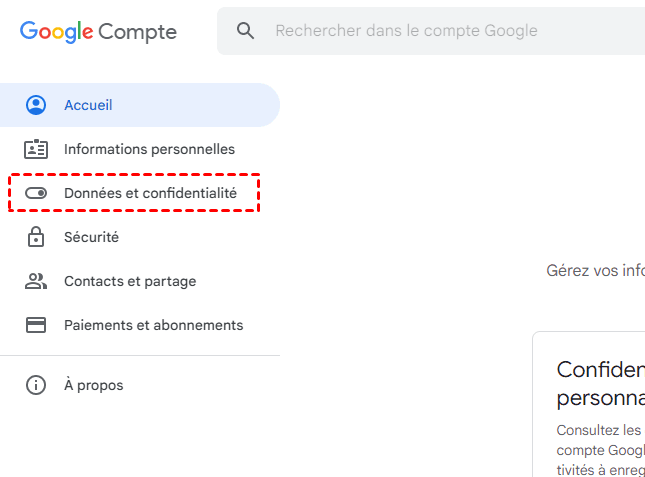Open Paiements et abonnements page
The height and width of the screenshot is (477, 645).
pyautogui.click(x=153, y=325)
